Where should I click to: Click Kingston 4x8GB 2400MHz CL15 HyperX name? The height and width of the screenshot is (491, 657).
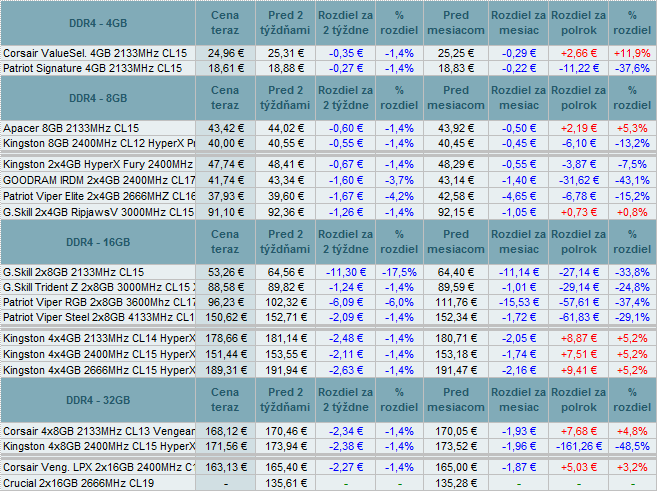point(99,446)
